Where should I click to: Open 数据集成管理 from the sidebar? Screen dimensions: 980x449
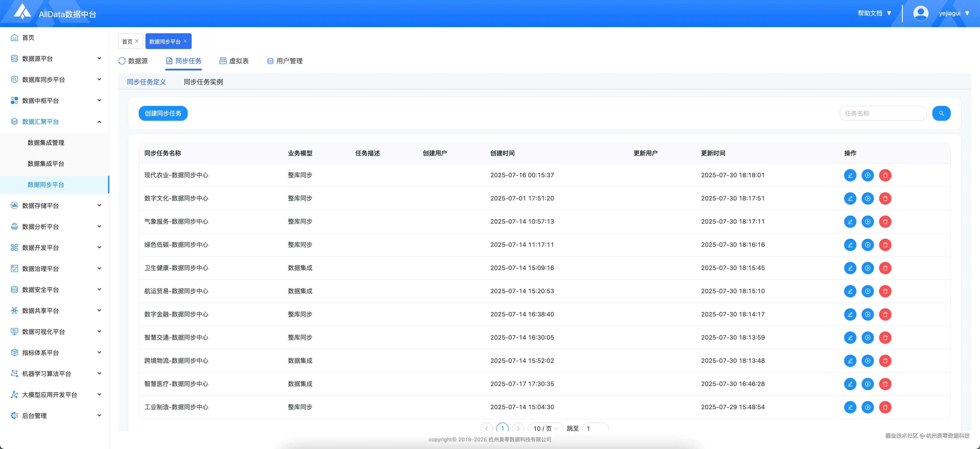(46, 142)
